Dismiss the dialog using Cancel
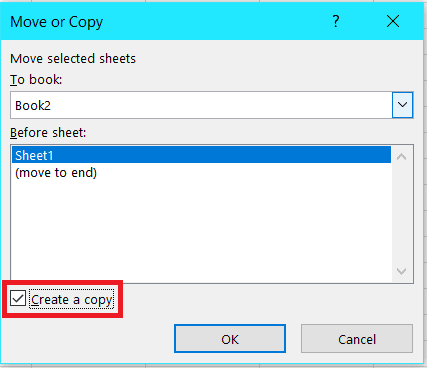 coord(357,338)
